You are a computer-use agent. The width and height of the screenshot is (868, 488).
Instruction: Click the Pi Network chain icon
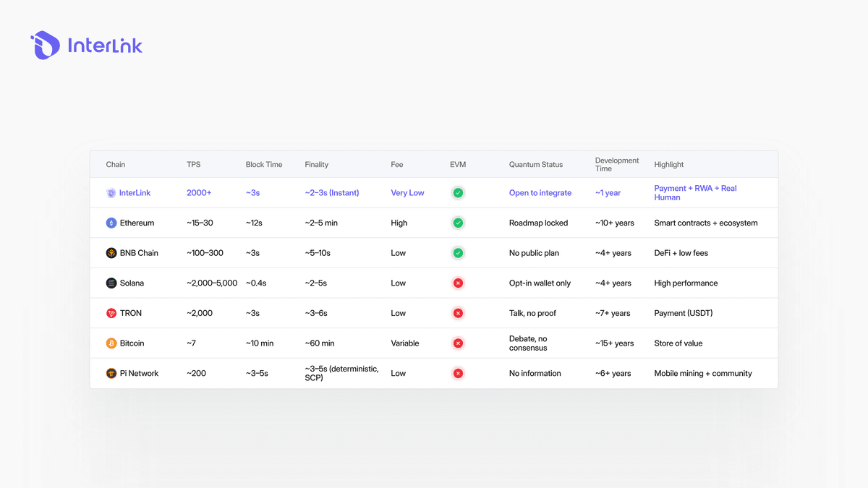111,374
